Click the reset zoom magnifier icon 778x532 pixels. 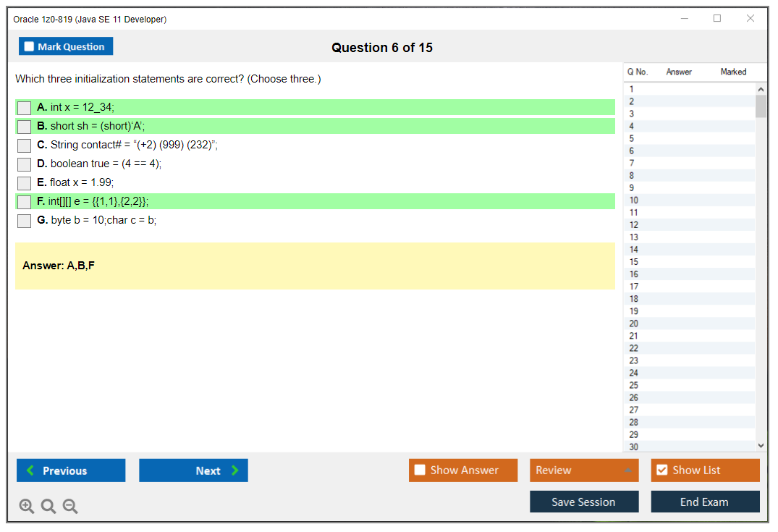(48, 507)
